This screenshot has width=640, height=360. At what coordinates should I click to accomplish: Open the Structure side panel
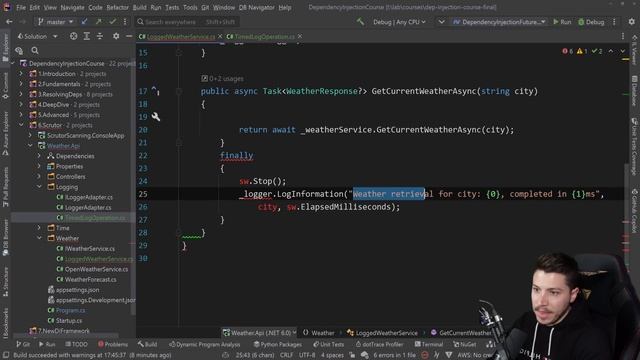[x=5, y=282]
